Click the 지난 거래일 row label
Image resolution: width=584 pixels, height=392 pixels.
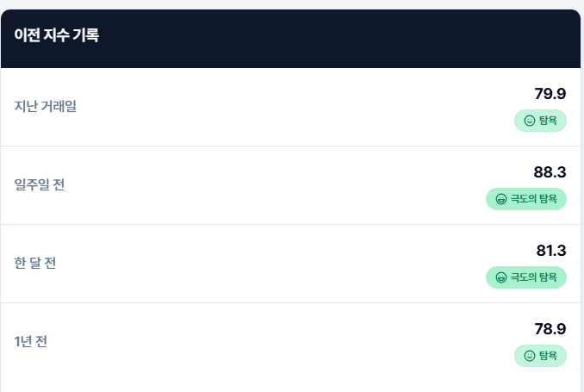coord(46,106)
